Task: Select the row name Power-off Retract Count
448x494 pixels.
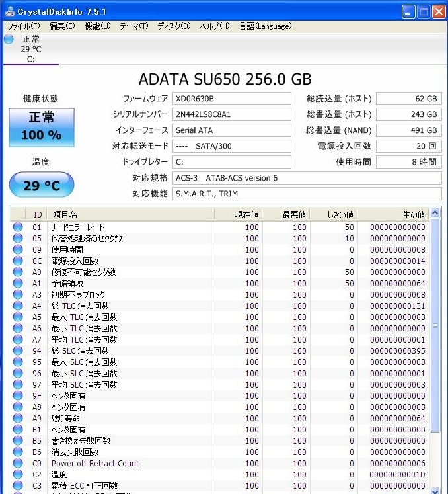Action: click(95, 463)
